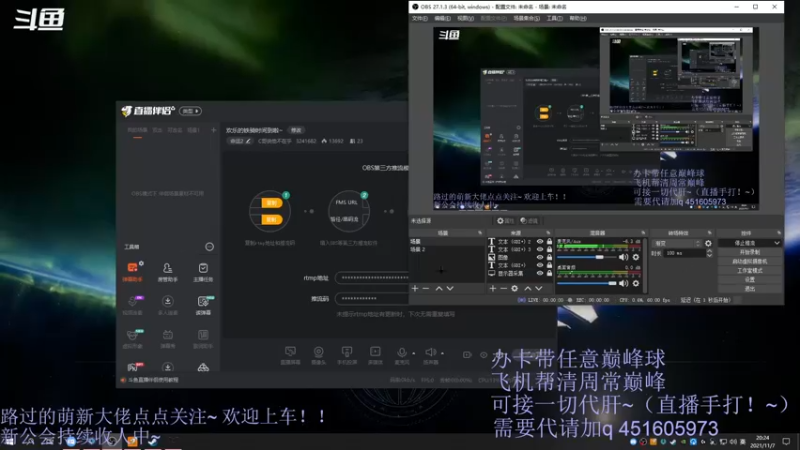Viewport: 800px width, 450px height.
Task: Open the View menu in OBS
Action: [465, 18]
